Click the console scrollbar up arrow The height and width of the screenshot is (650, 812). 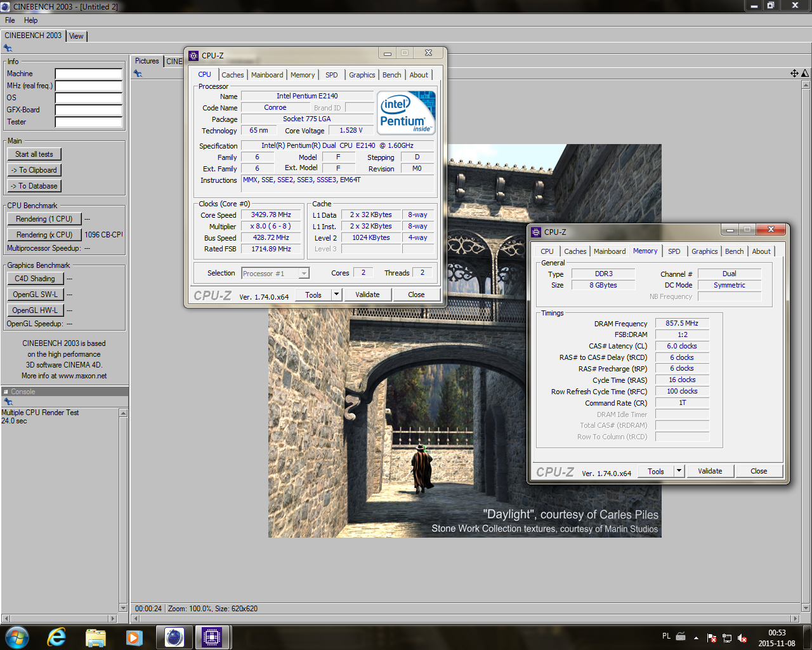[123, 413]
